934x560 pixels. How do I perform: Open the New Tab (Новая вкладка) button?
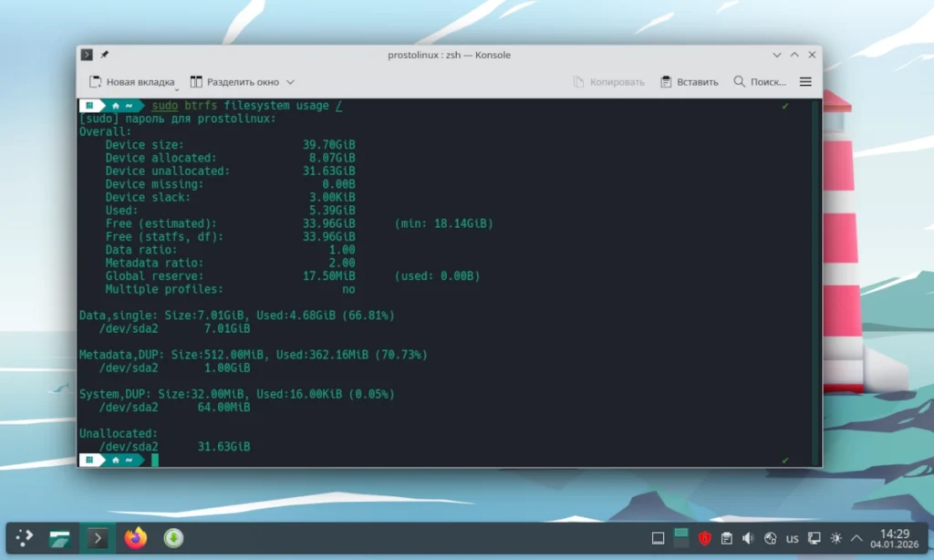click(131, 82)
